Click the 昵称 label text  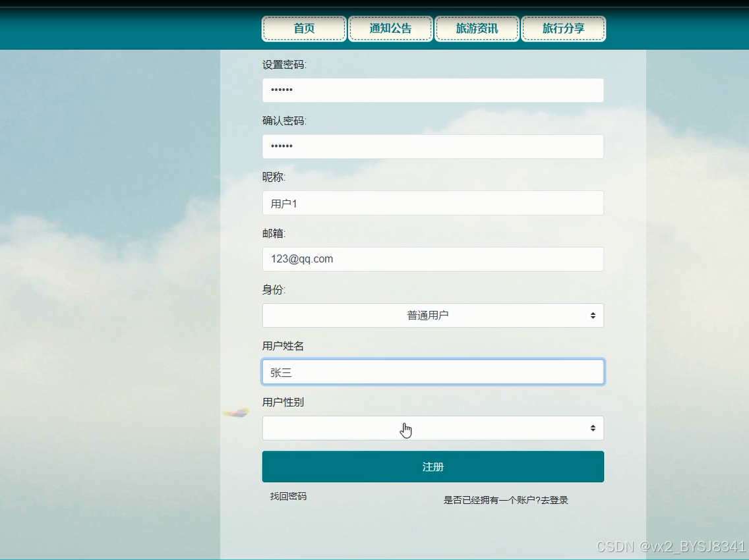(x=274, y=177)
